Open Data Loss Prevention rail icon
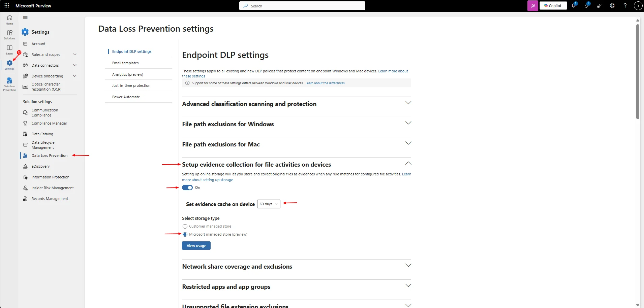Viewport: 644px width, 308px height. click(x=9, y=84)
